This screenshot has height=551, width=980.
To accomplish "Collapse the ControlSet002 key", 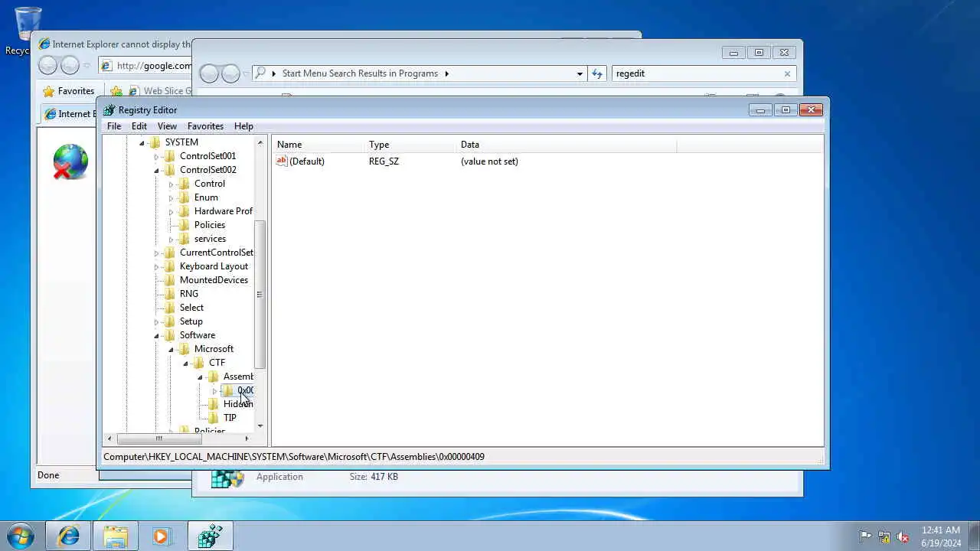I will coord(156,171).
